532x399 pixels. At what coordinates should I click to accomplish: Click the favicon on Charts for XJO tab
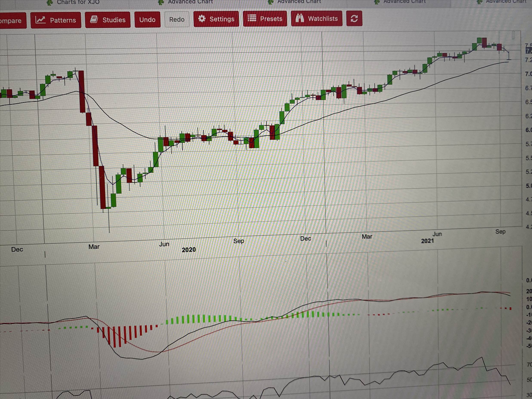pos(49,3)
